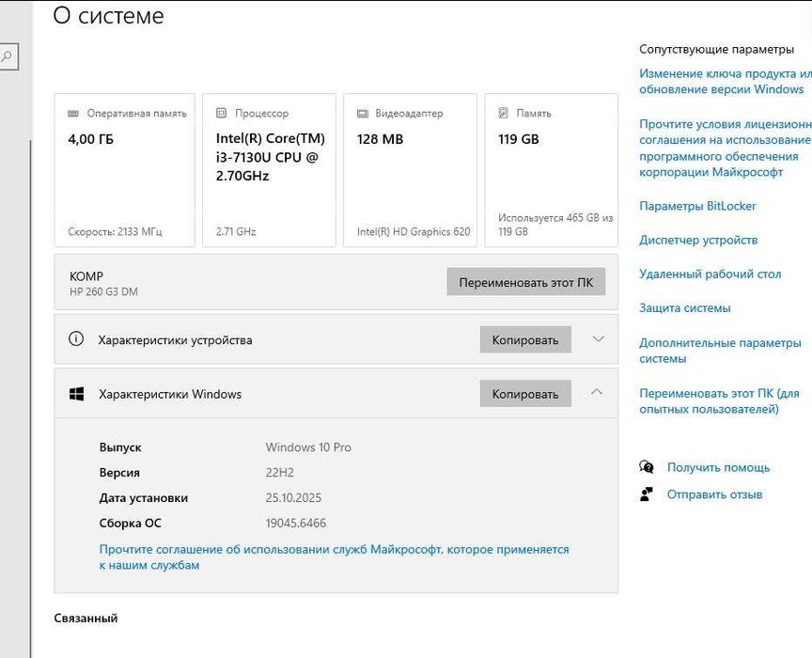The height and width of the screenshot is (658, 812).
Task: Open Удаленный рабочий стол link
Action: click(x=710, y=274)
